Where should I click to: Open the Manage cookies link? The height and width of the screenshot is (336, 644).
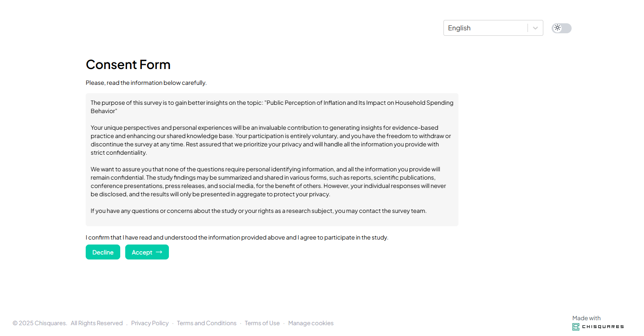coord(311,323)
